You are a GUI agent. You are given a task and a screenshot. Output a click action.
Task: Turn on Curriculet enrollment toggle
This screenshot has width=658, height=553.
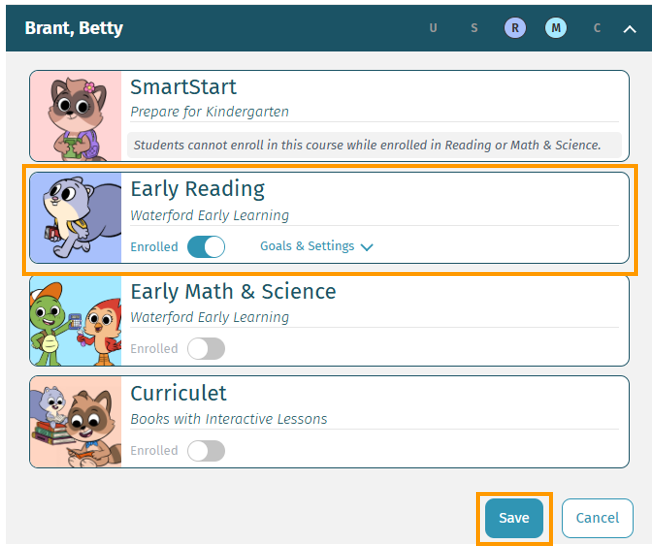[206, 451]
